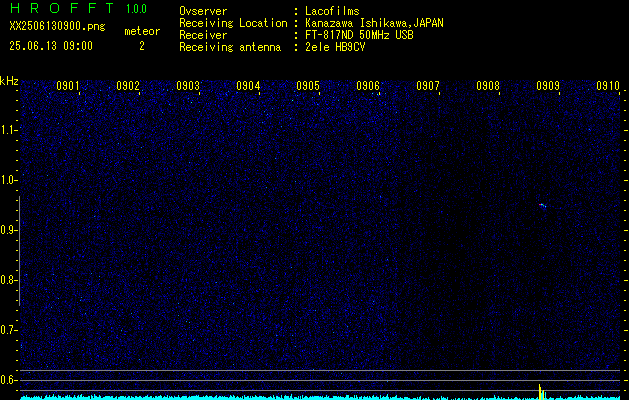The image size is (629, 400).
Task: Click the colored meteor echo near 0909
Action: pyautogui.click(x=542, y=205)
